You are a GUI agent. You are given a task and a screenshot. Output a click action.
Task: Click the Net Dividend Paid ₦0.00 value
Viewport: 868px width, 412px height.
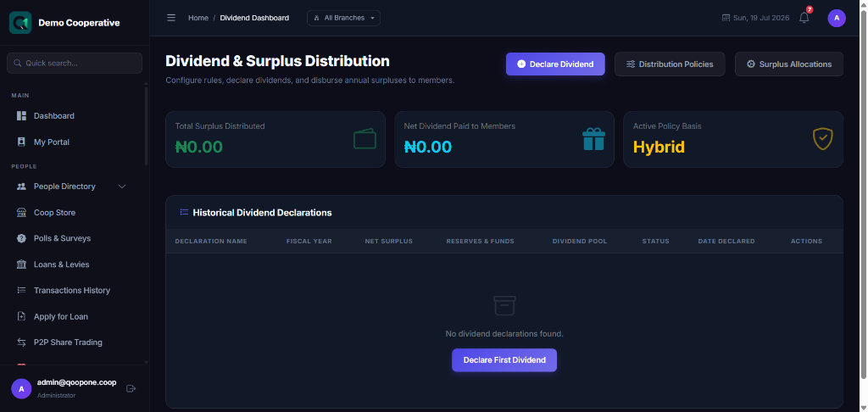(x=428, y=148)
